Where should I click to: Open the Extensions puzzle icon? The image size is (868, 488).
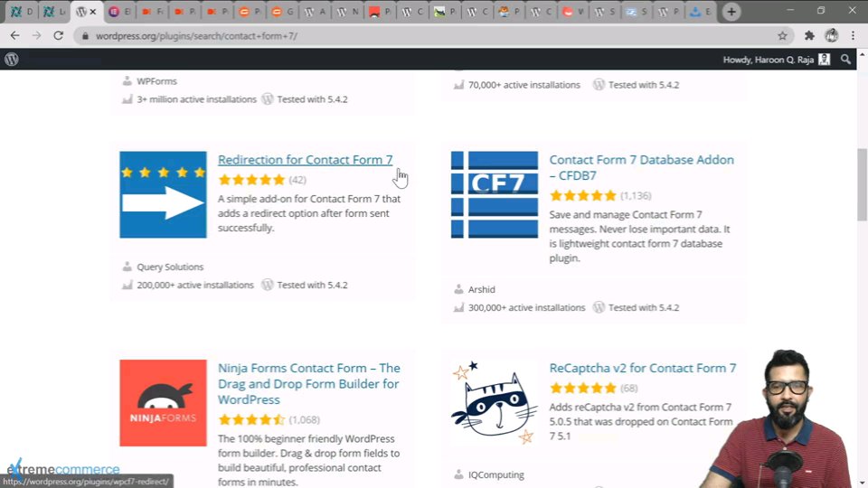(809, 36)
